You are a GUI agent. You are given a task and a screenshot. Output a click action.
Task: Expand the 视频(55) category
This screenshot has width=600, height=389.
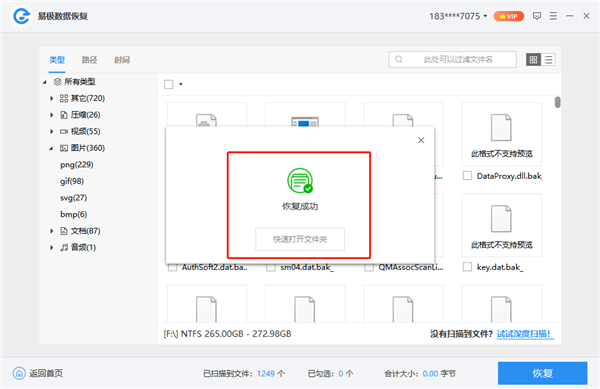coord(52,131)
